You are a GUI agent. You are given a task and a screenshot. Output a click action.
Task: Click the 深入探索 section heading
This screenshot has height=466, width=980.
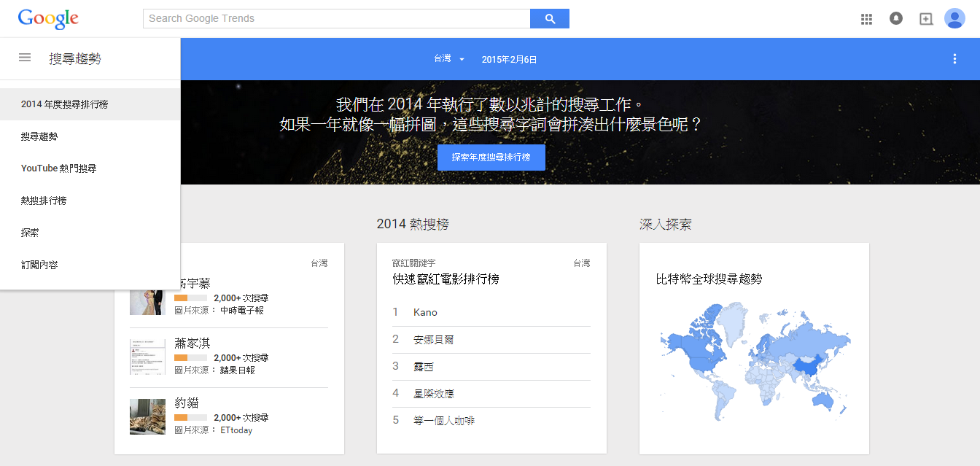coord(666,225)
